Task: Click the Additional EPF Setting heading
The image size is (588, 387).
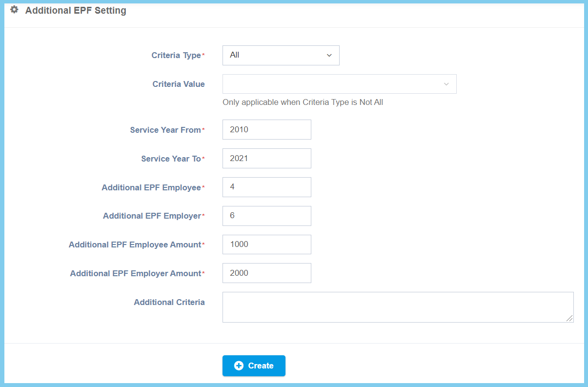Action: [76, 10]
